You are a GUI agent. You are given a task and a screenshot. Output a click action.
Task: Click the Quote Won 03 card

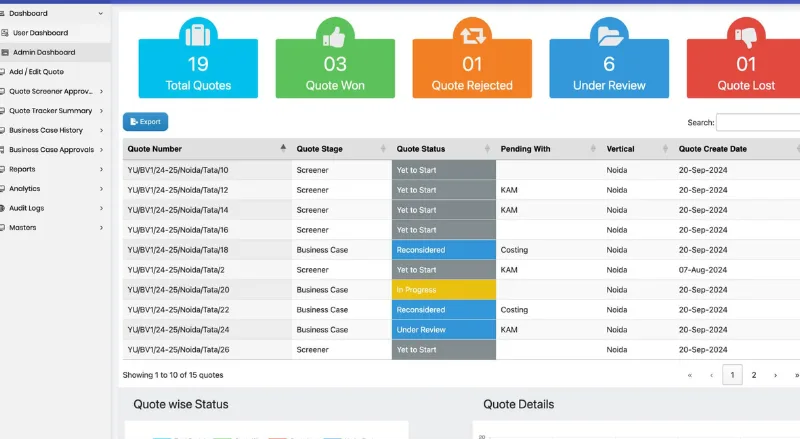pos(335,68)
